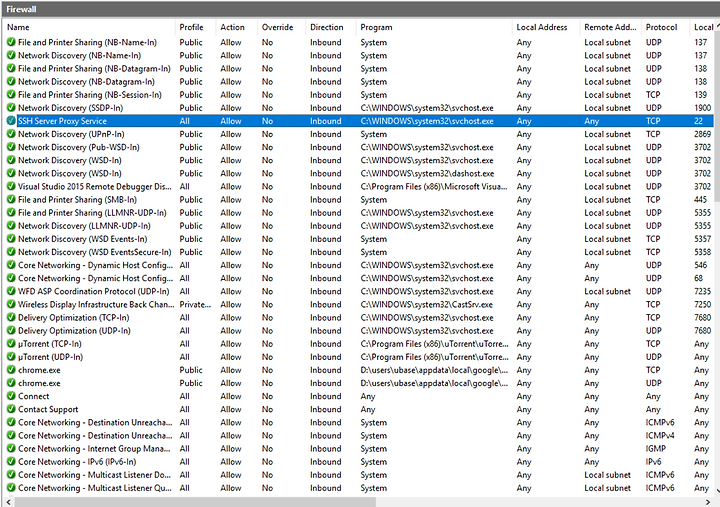The image size is (720, 507).
Task: Click the icon for Core Networking - Internet Group Mana rule
Action: pos(11,449)
